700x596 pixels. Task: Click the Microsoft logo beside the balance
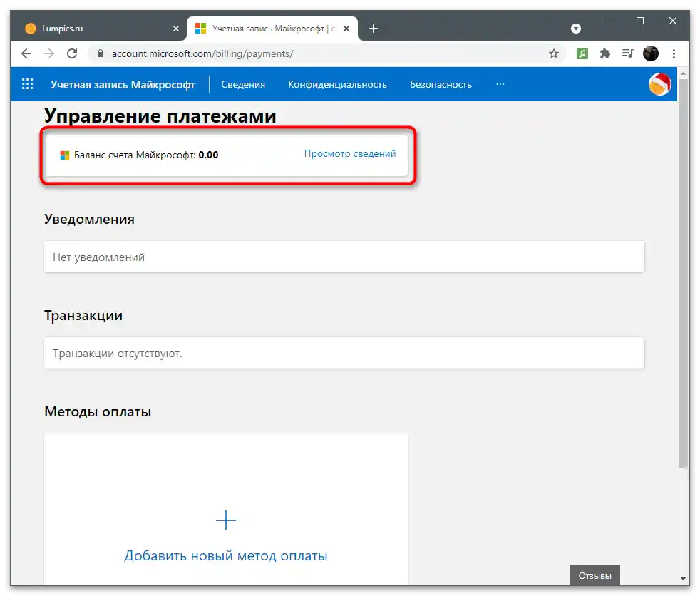pyautogui.click(x=65, y=155)
